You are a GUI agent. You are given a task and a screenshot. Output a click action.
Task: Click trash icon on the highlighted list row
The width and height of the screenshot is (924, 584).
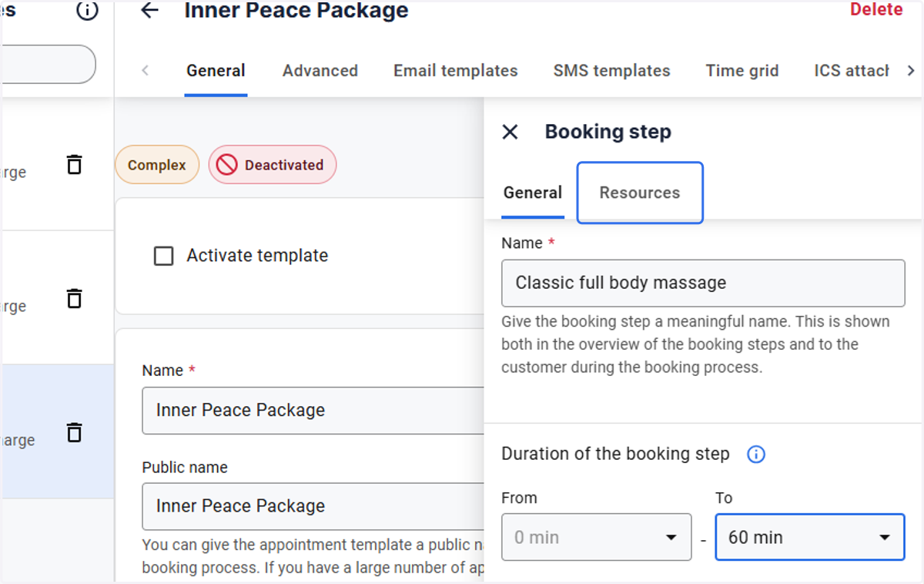74,432
